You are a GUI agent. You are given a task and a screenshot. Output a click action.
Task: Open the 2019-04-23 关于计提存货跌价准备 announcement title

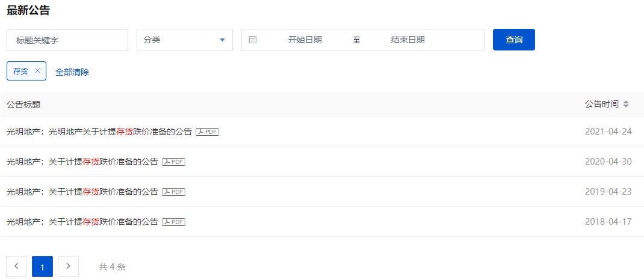pos(82,192)
